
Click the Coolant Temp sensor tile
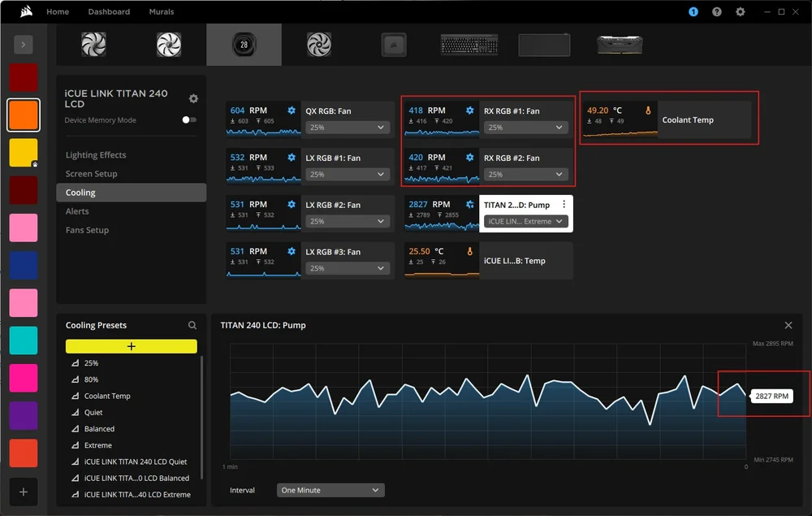687,119
